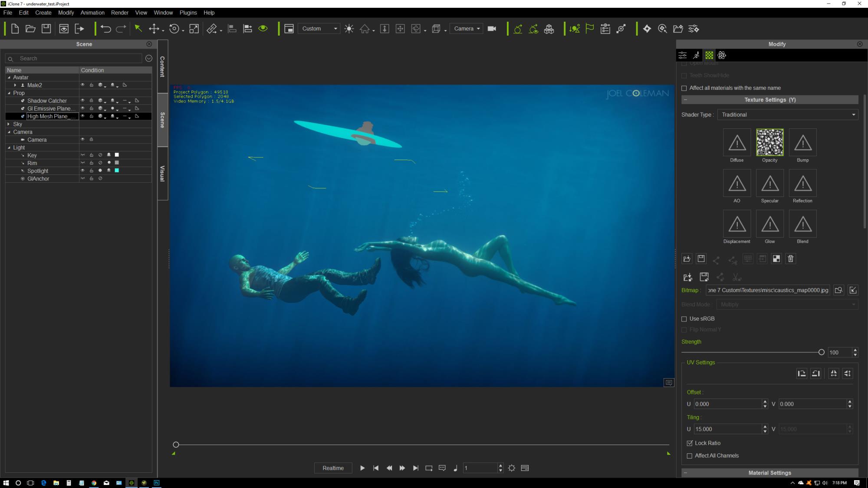868x488 pixels.
Task: Open the checkered Material tab icon in Modify
Action: [709, 55]
